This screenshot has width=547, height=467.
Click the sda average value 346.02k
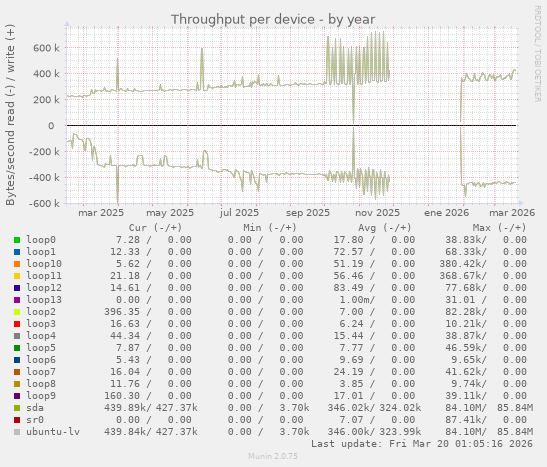[x=348, y=408]
